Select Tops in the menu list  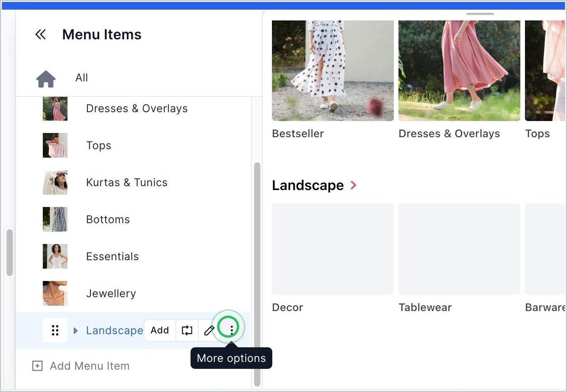pyautogui.click(x=99, y=146)
